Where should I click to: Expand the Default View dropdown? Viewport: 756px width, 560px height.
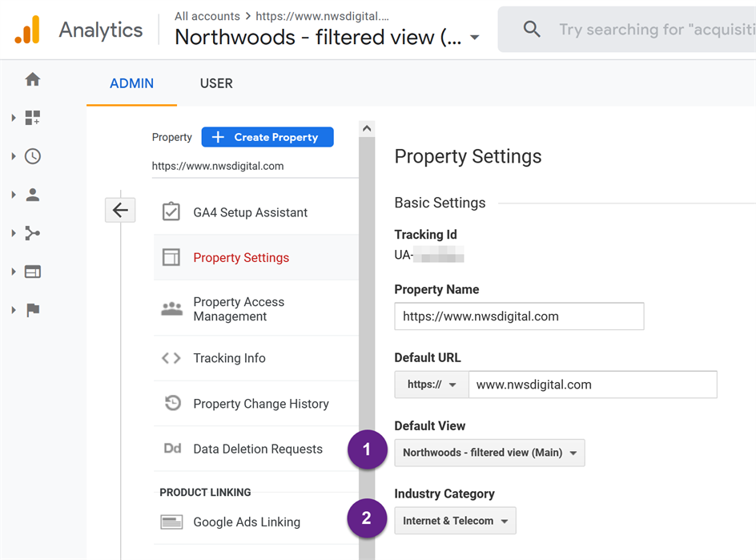click(489, 453)
